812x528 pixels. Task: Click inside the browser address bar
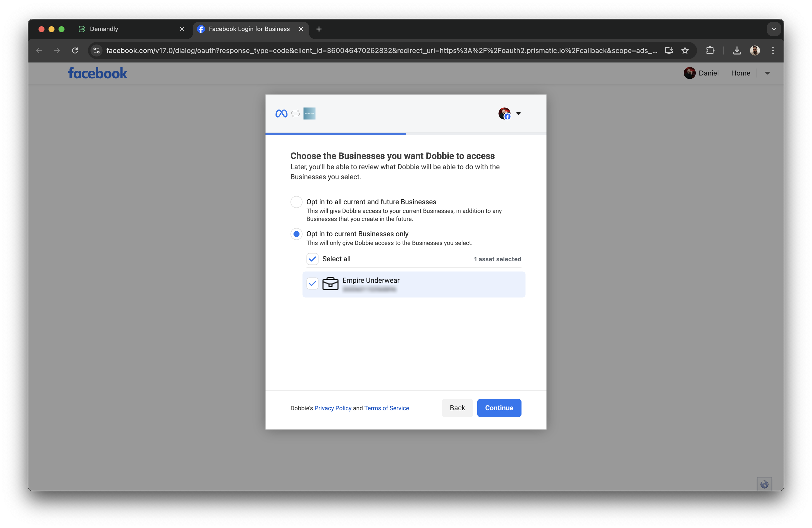tap(375, 50)
